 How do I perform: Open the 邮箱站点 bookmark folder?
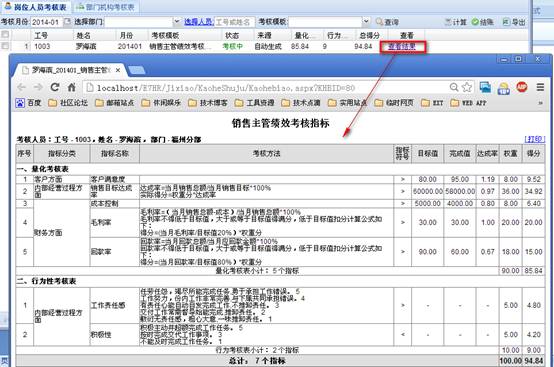(x=115, y=103)
